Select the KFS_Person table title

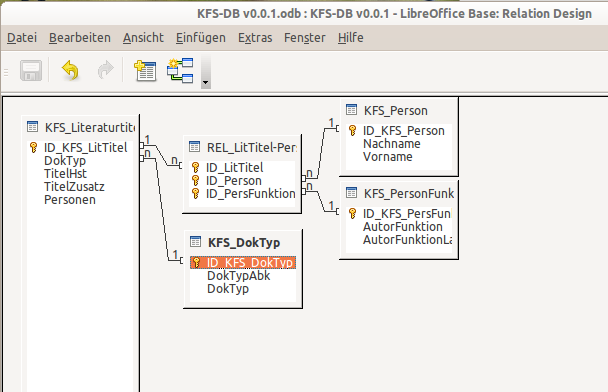click(396, 111)
